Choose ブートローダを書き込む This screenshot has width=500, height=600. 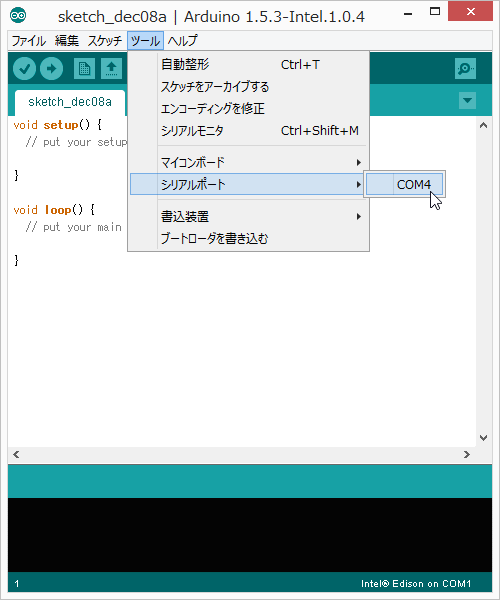tap(249, 239)
